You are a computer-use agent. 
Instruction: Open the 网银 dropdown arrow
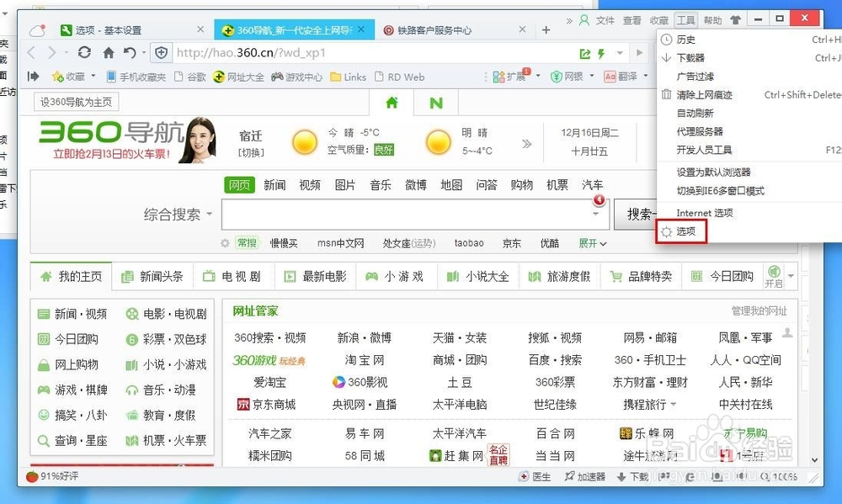click(x=592, y=77)
